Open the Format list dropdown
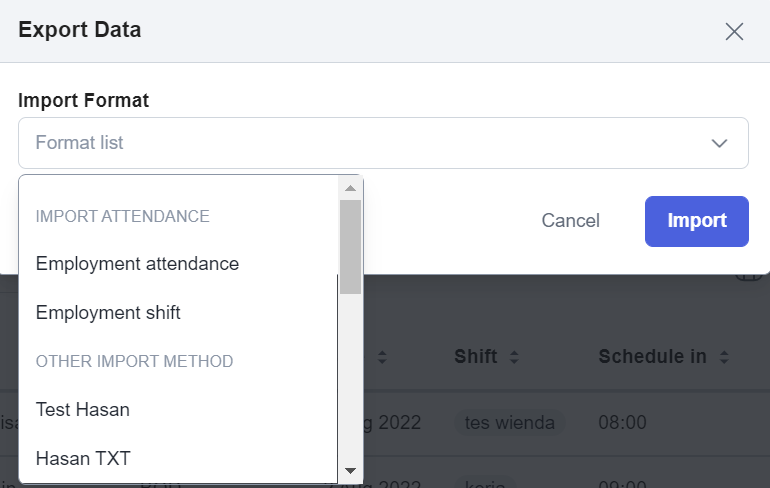770x488 pixels. (x=383, y=143)
